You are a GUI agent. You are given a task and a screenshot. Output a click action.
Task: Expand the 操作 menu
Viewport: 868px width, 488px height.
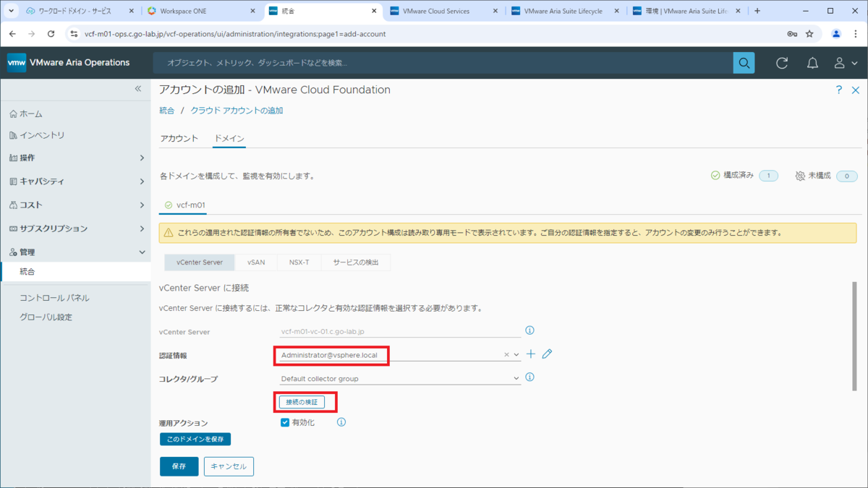[x=75, y=158]
